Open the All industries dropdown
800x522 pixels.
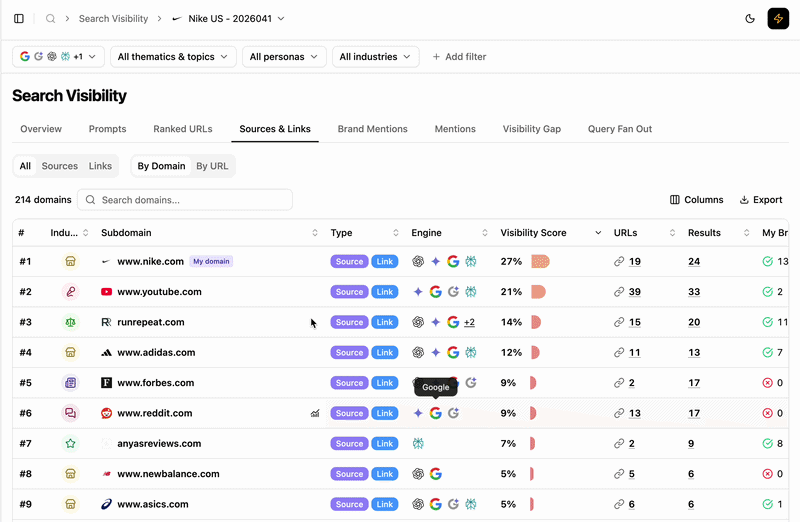pyautogui.click(x=376, y=57)
